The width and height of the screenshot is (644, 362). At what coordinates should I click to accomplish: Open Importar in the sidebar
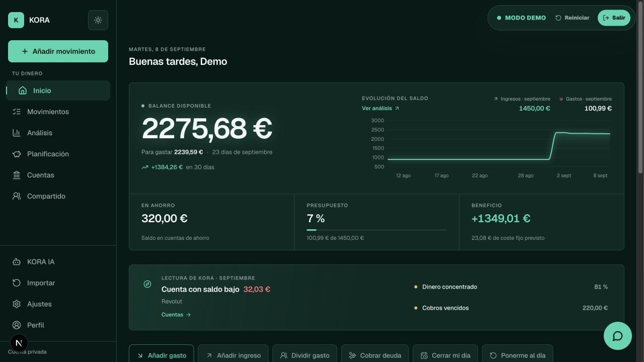click(58, 283)
